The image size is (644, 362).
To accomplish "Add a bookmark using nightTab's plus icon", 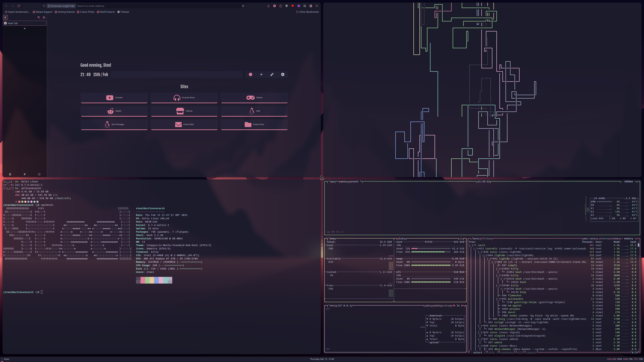I will [261, 74].
